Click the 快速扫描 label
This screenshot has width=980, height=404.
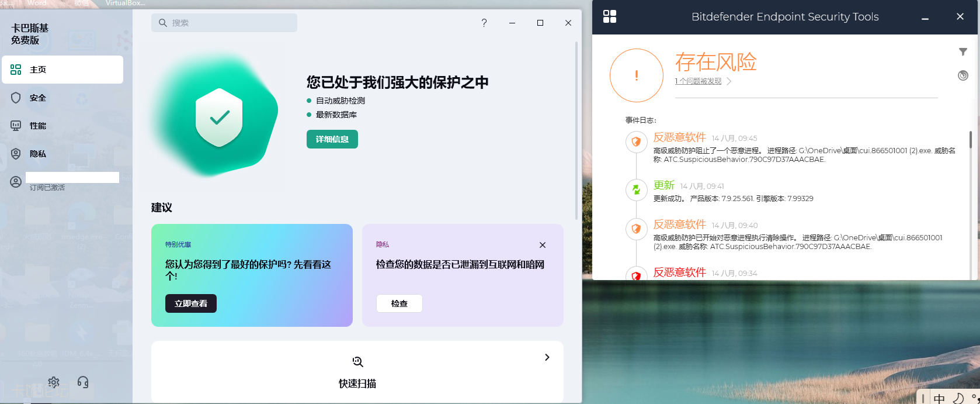pos(357,384)
